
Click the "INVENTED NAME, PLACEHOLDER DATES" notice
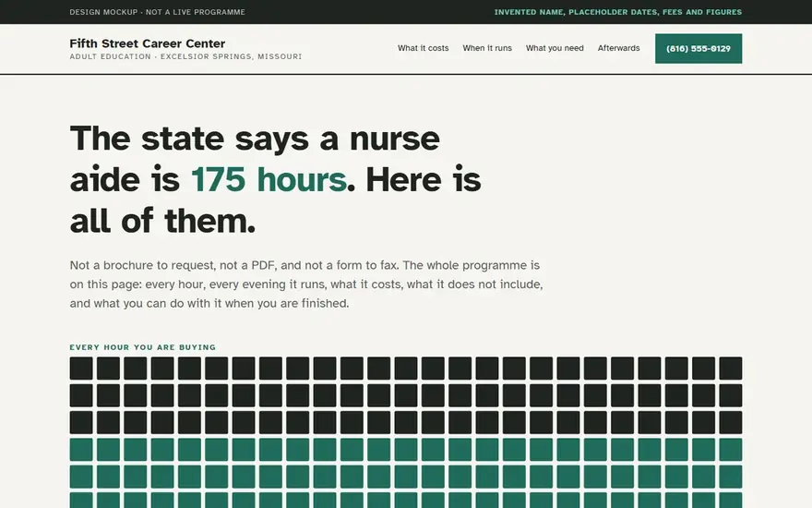[618, 12]
